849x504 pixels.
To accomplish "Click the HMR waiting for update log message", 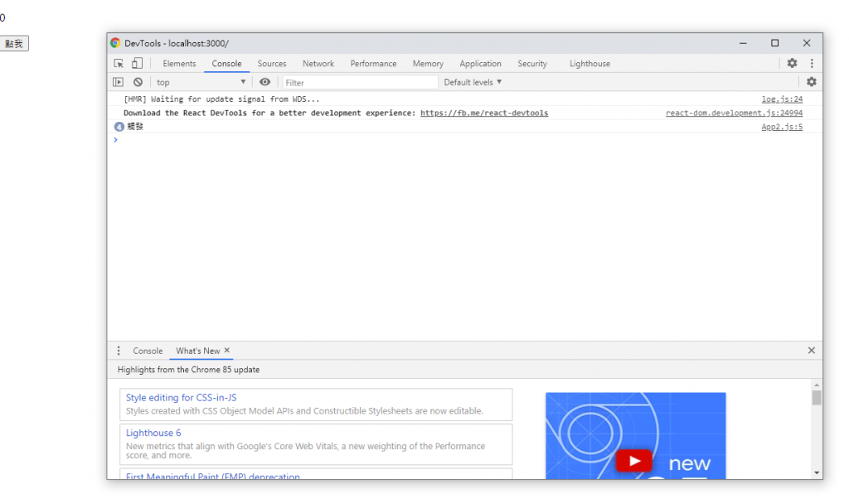I will (x=221, y=99).
